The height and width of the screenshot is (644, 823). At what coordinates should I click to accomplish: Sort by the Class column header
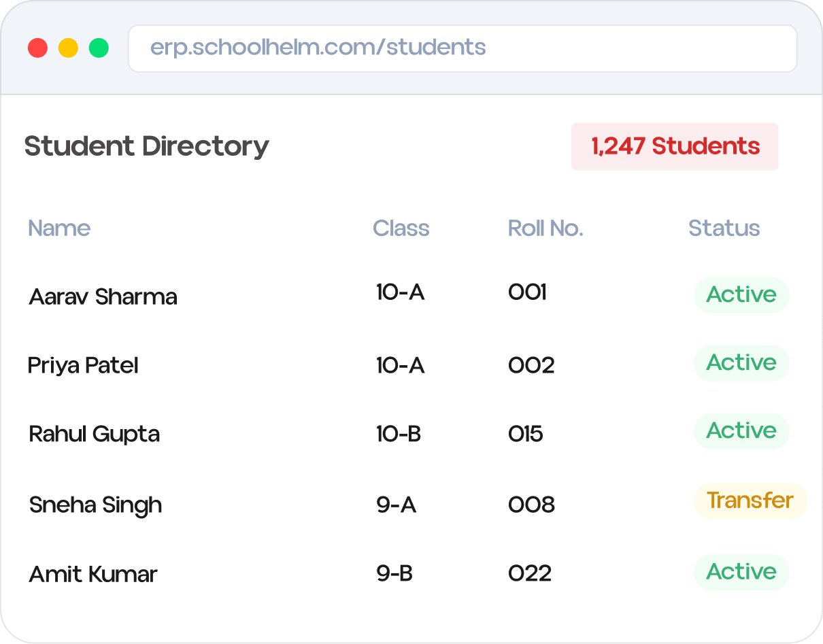click(x=401, y=228)
